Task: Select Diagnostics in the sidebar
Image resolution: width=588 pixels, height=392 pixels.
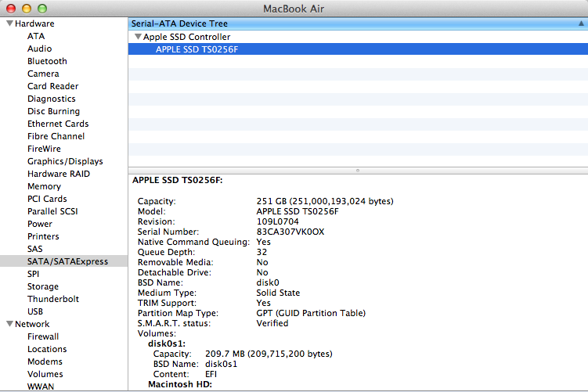Action: click(x=52, y=99)
